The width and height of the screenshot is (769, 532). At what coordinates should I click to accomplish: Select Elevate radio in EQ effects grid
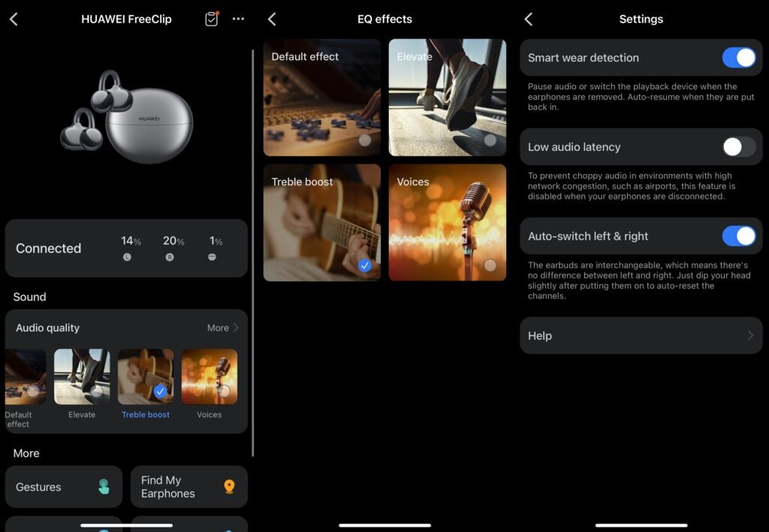(x=490, y=140)
